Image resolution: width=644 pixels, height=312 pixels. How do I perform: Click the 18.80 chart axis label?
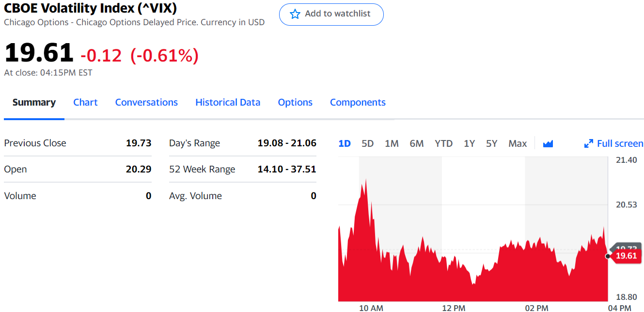626,297
